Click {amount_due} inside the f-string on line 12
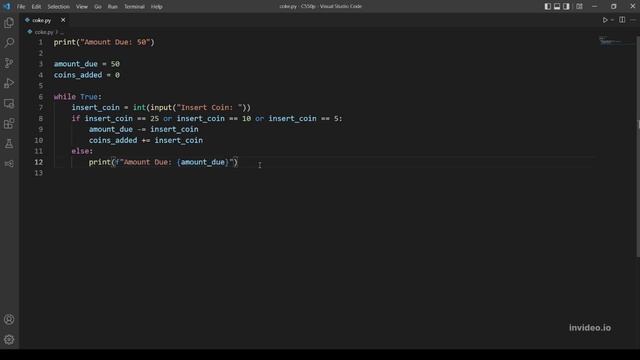The width and height of the screenshot is (640, 360). point(203,162)
